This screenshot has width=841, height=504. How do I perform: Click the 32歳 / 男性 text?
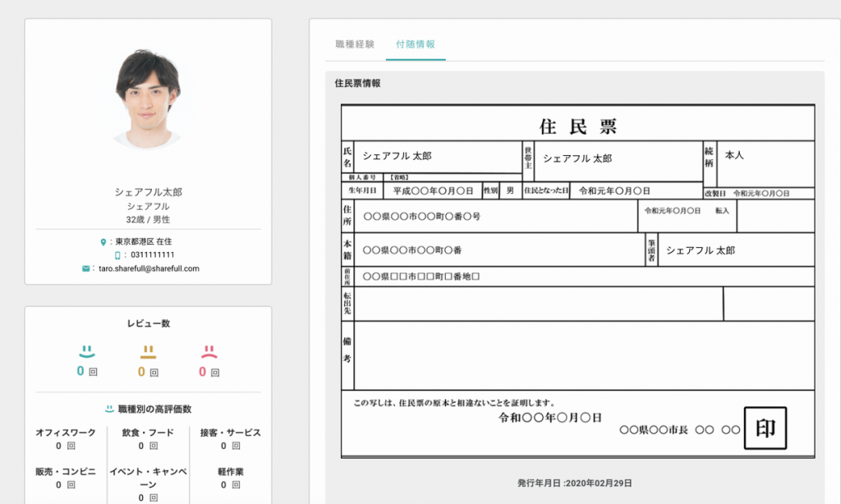coord(148,220)
